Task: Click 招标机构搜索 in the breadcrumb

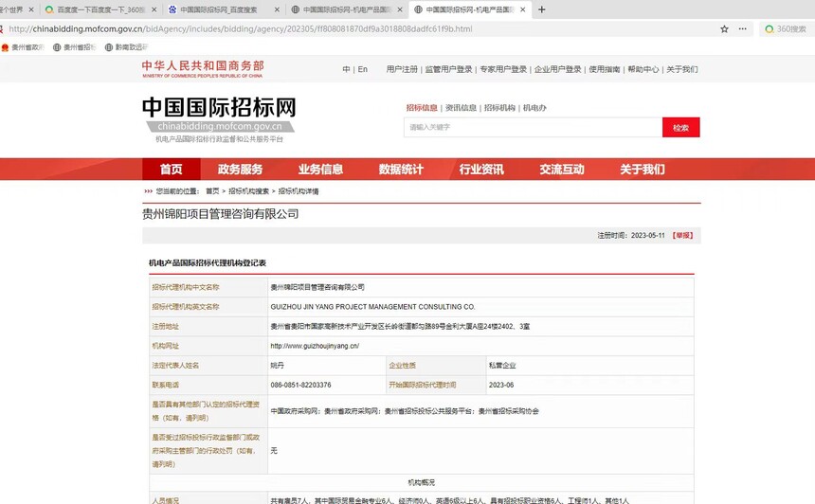Action: tap(248, 191)
